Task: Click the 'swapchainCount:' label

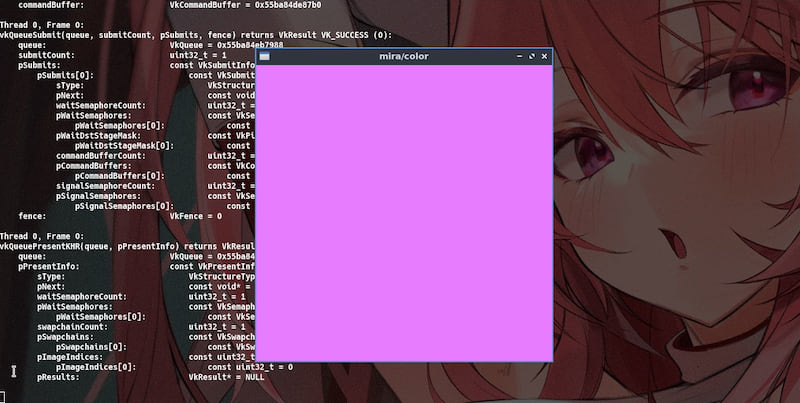Action: pos(72,327)
